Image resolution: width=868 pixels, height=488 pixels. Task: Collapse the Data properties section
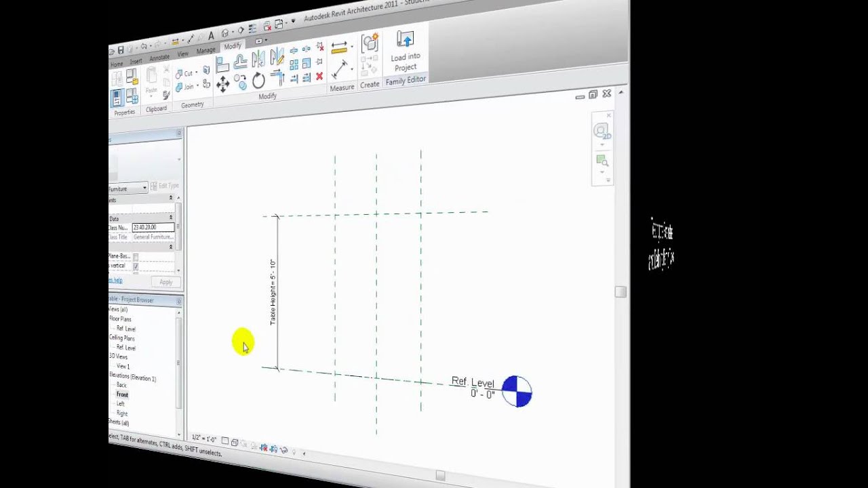point(170,218)
